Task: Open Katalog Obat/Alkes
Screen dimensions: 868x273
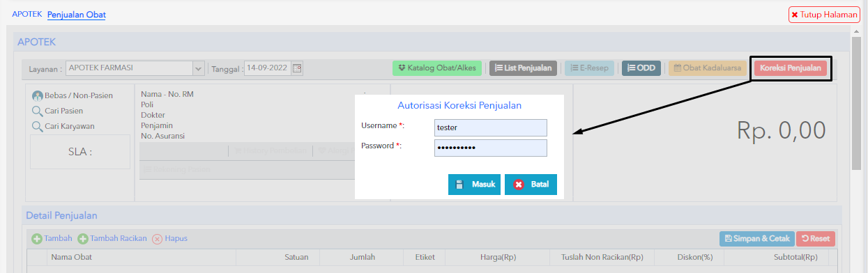Action: tap(437, 68)
